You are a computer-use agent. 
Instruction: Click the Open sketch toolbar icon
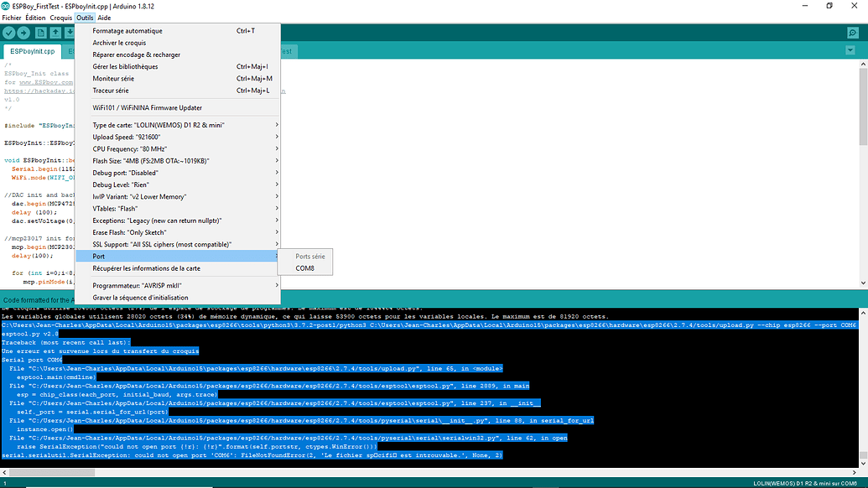coord(56,33)
